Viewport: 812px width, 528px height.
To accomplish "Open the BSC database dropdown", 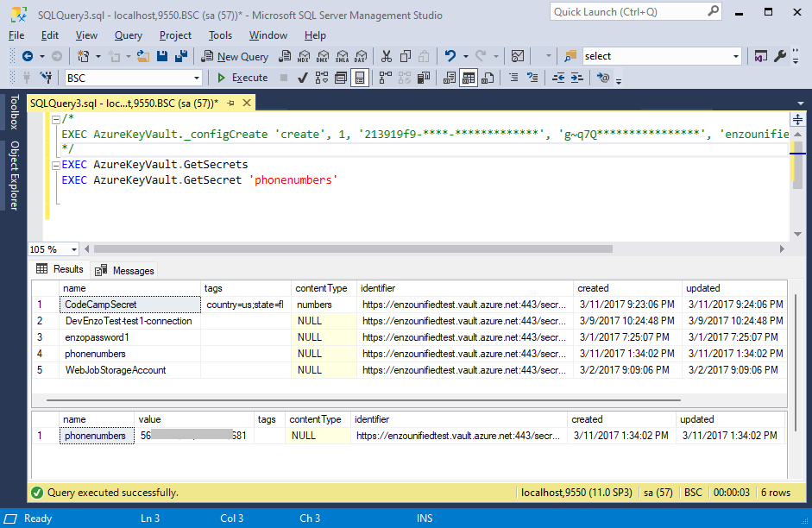I will (x=196, y=79).
